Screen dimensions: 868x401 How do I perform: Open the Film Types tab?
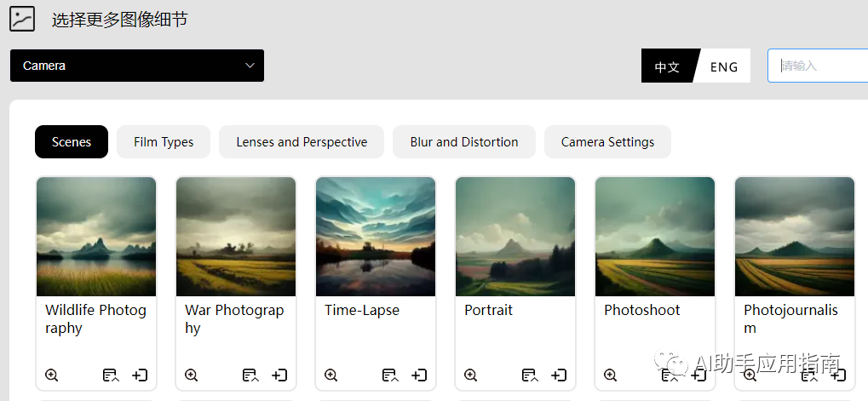164,141
